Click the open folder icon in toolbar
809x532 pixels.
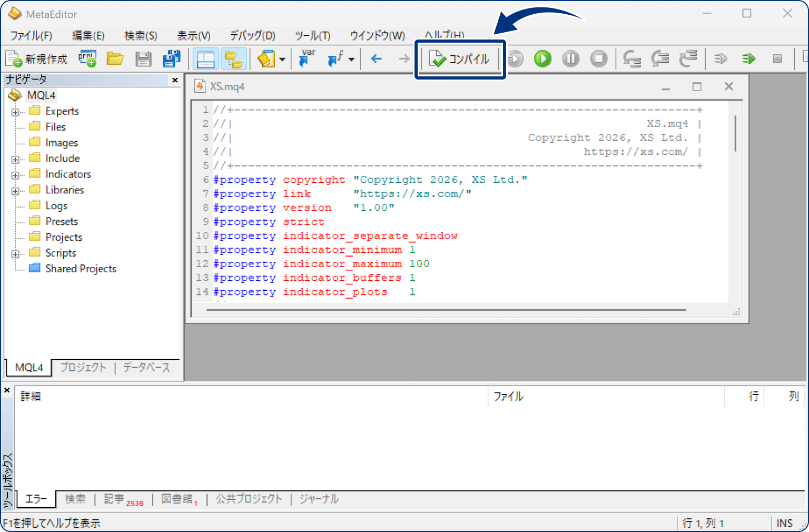(115, 58)
